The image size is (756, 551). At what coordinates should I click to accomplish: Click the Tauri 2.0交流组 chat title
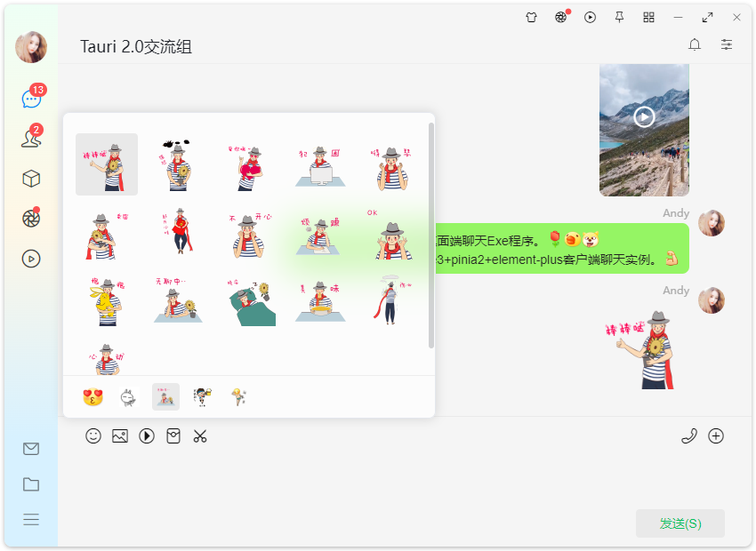[x=136, y=47]
